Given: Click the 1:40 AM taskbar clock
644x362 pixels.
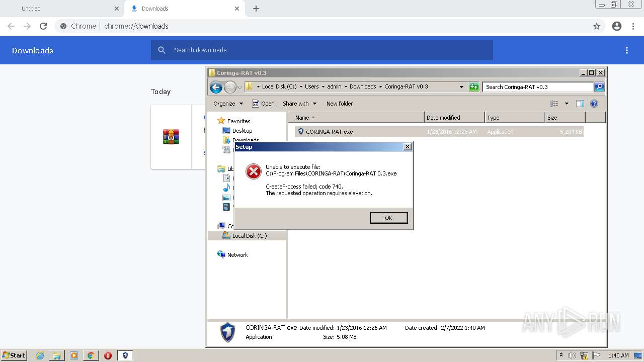Looking at the screenshot, I should [618, 355].
